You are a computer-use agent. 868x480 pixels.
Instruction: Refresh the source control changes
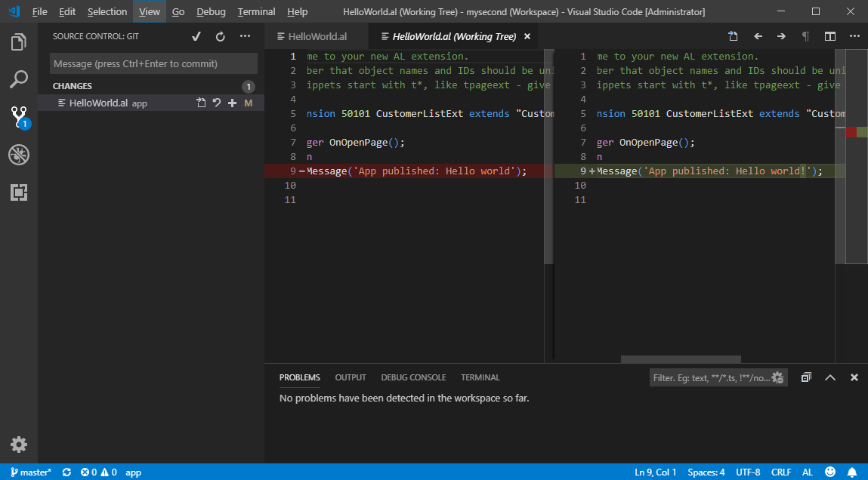click(221, 36)
